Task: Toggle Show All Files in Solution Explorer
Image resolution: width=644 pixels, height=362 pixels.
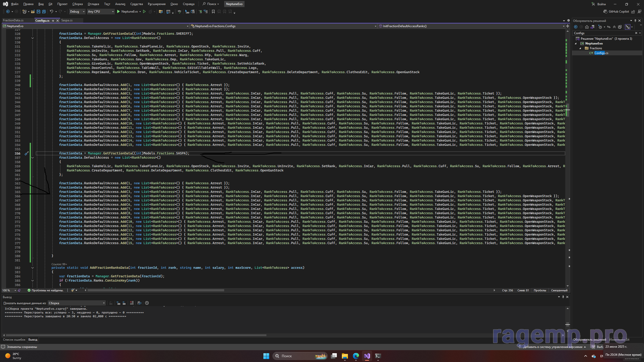Action: [620, 27]
